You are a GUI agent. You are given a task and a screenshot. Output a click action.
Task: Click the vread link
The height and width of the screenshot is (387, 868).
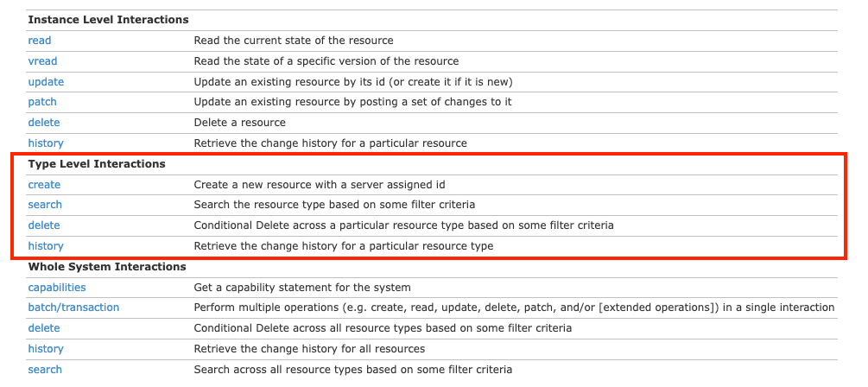point(42,61)
